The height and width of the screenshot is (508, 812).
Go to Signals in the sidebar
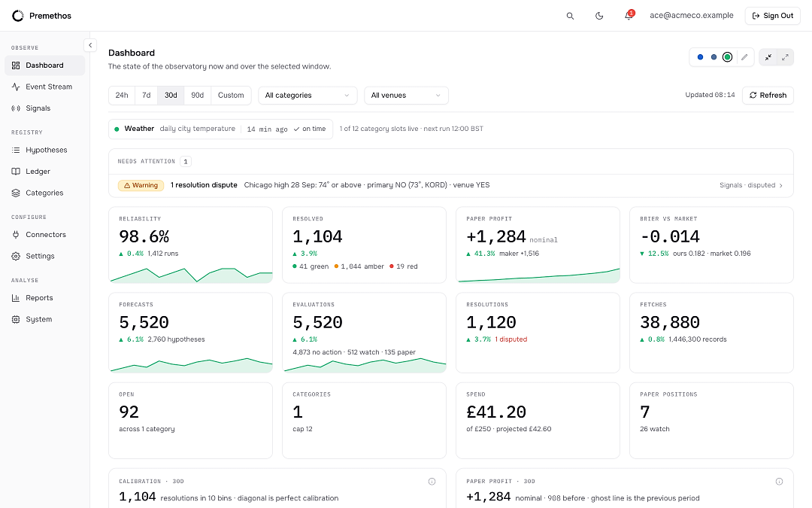44,108
